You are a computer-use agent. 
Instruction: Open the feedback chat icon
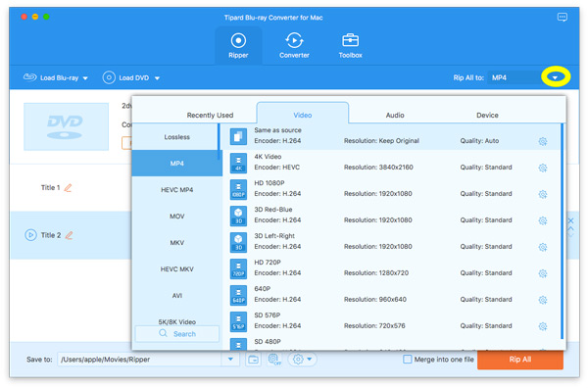click(563, 18)
